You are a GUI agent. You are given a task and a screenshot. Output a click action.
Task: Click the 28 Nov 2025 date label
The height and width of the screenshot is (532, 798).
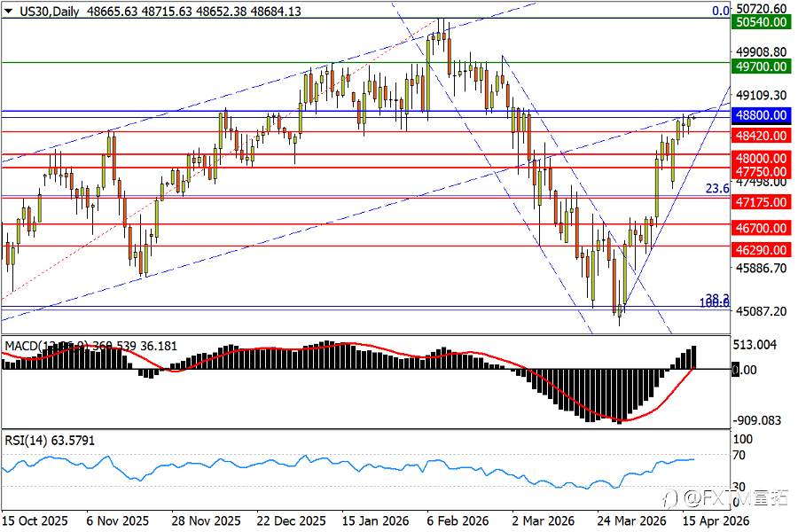pos(206,520)
